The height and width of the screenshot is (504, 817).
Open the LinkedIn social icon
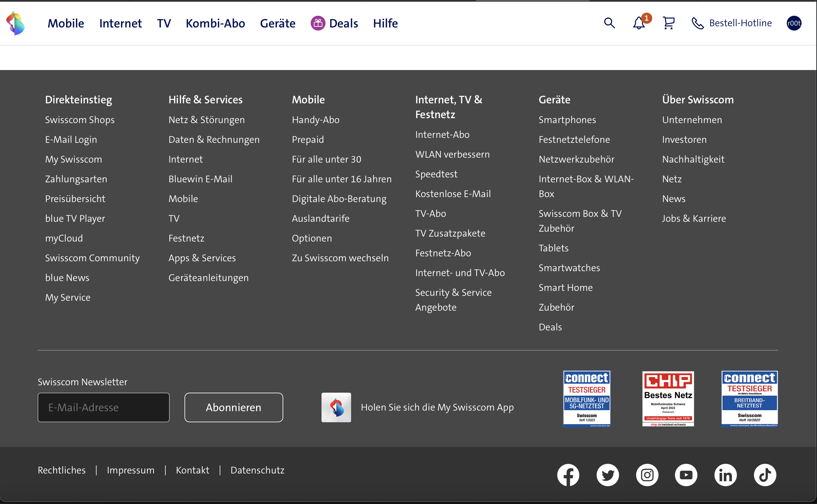click(725, 475)
